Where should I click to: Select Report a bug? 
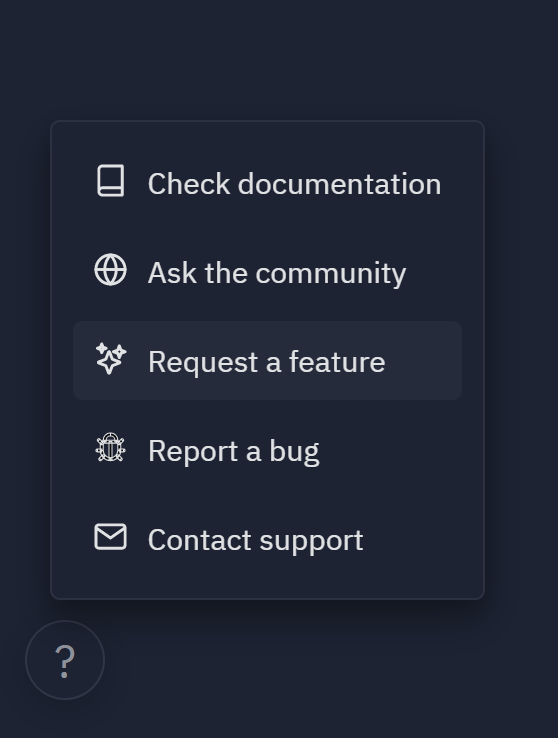pos(267,450)
